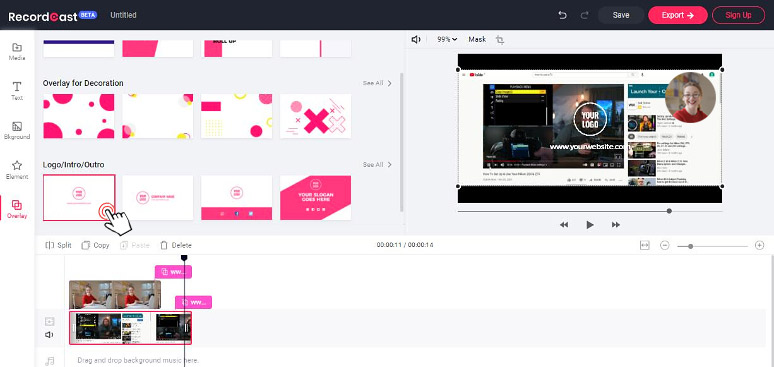Image resolution: width=774 pixels, height=367 pixels.
Task: Choose the pink dots decoration overlay
Action: [78, 116]
